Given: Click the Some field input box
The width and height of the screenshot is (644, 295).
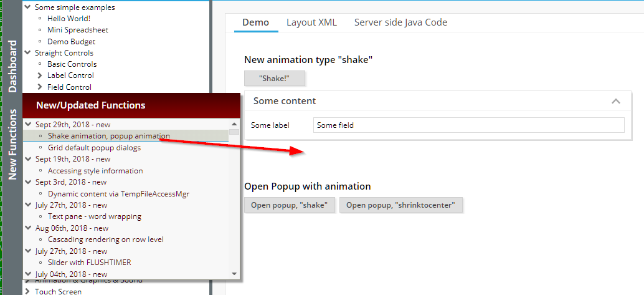Looking at the screenshot, I should pos(468,125).
